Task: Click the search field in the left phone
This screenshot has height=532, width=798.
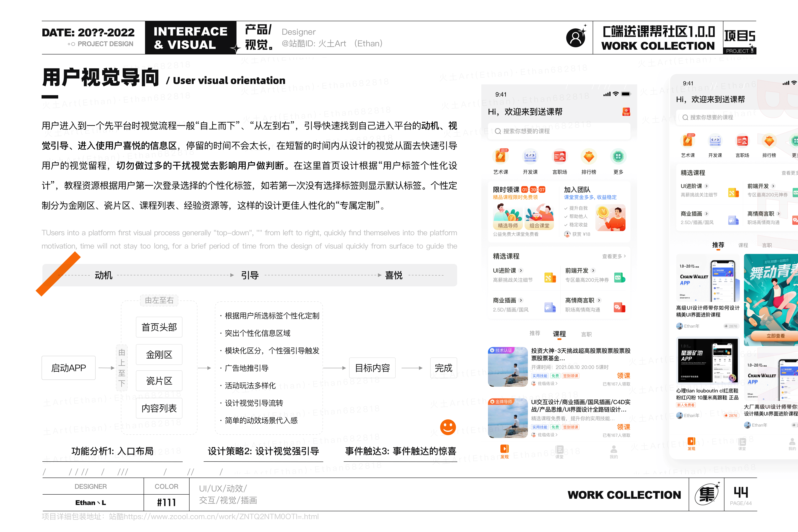Action: pyautogui.click(x=559, y=131)
